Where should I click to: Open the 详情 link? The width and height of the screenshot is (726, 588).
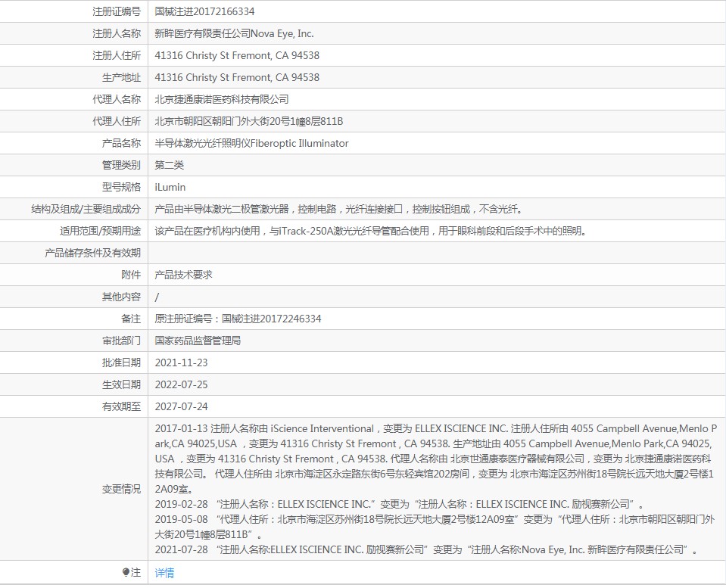click(x=164, y=573)
